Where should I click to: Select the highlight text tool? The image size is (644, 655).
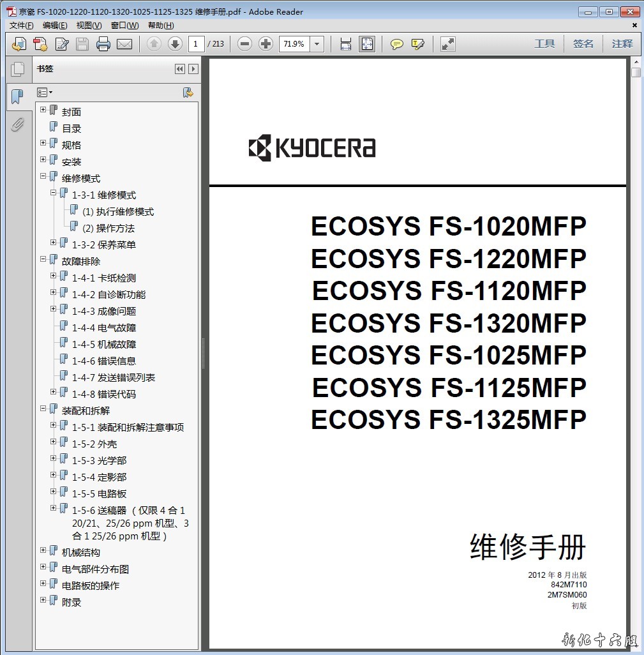[418, 44]
